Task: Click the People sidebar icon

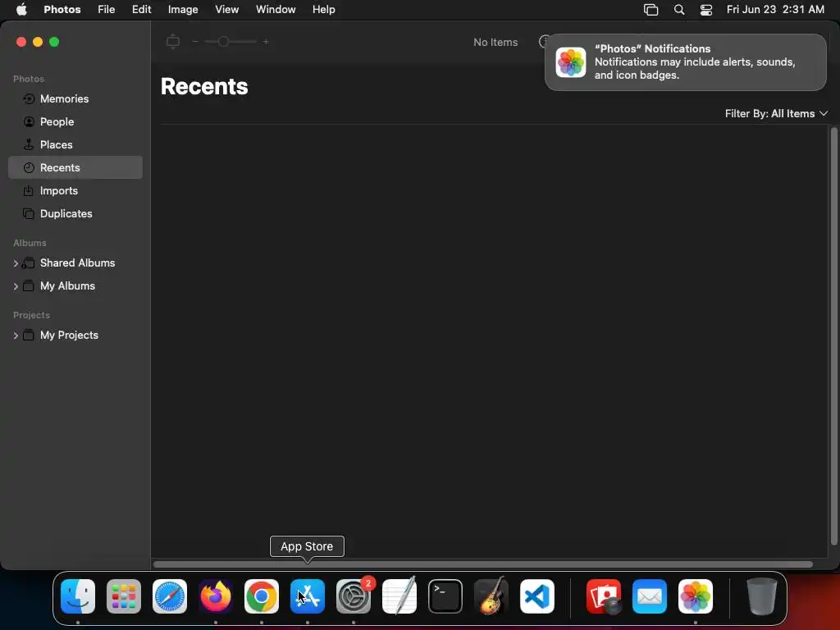Action: [x=29, y=122]
